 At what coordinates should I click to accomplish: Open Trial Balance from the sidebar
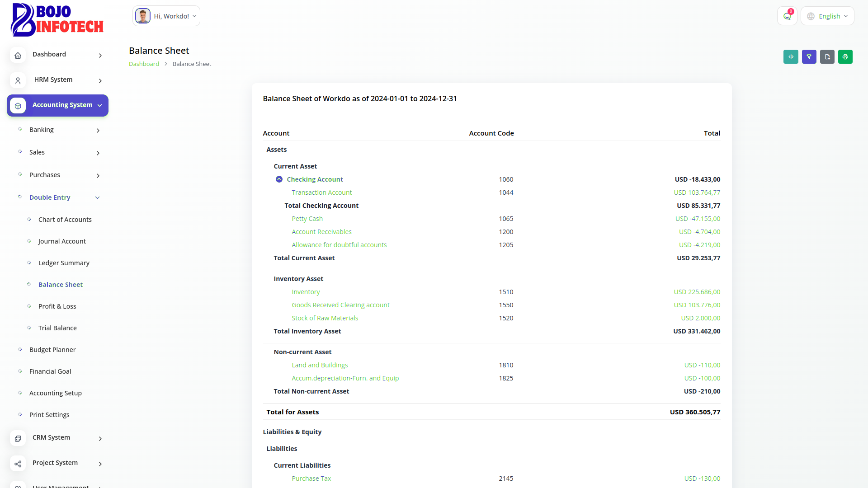[57, 328]
